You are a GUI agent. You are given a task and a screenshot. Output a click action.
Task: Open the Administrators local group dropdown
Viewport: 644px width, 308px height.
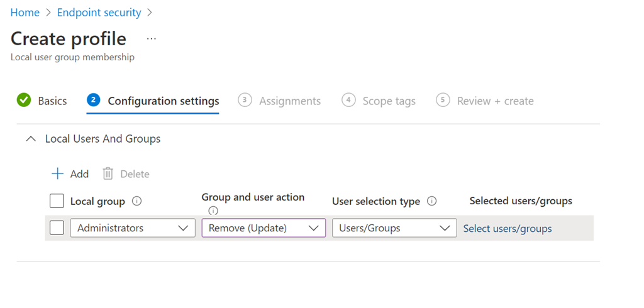[x=133, y=228]
